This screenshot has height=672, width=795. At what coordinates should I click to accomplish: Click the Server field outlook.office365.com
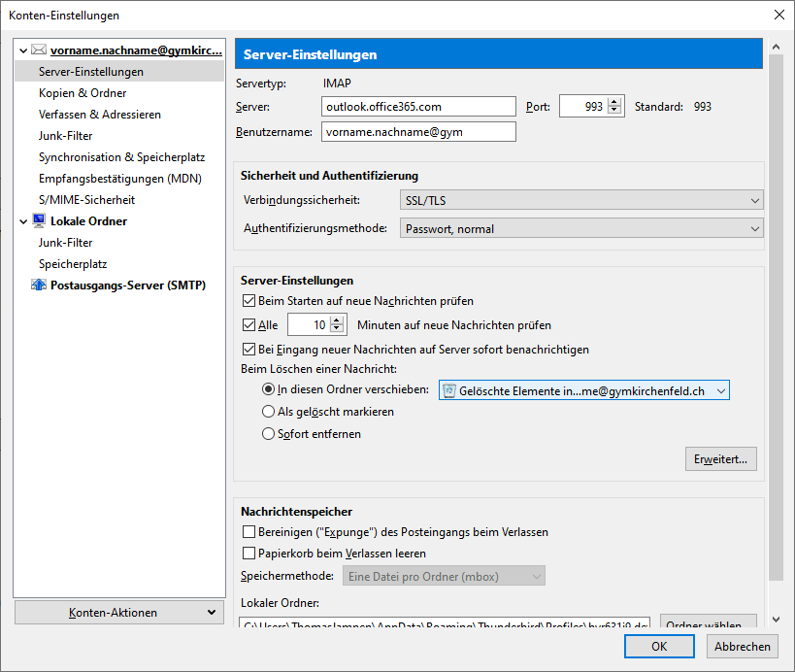418,107
